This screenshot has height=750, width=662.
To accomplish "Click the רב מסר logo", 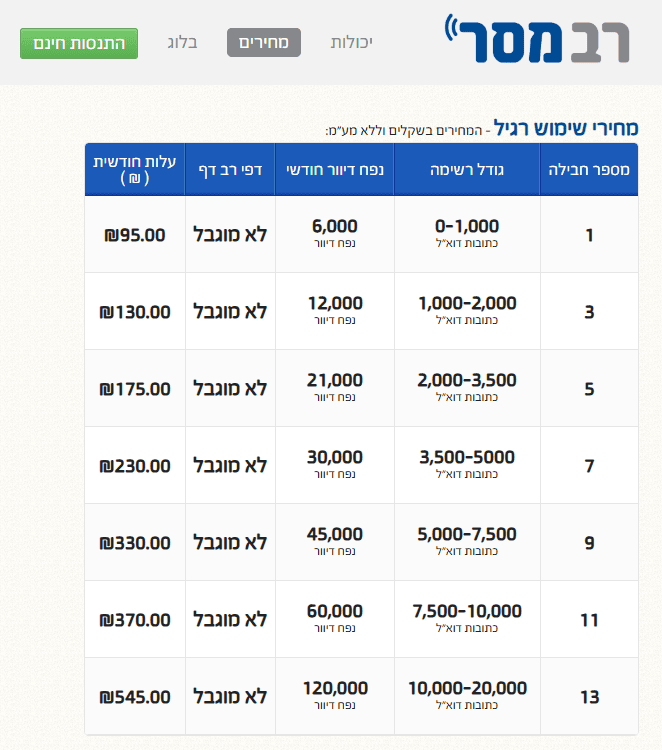I will 537,38.
